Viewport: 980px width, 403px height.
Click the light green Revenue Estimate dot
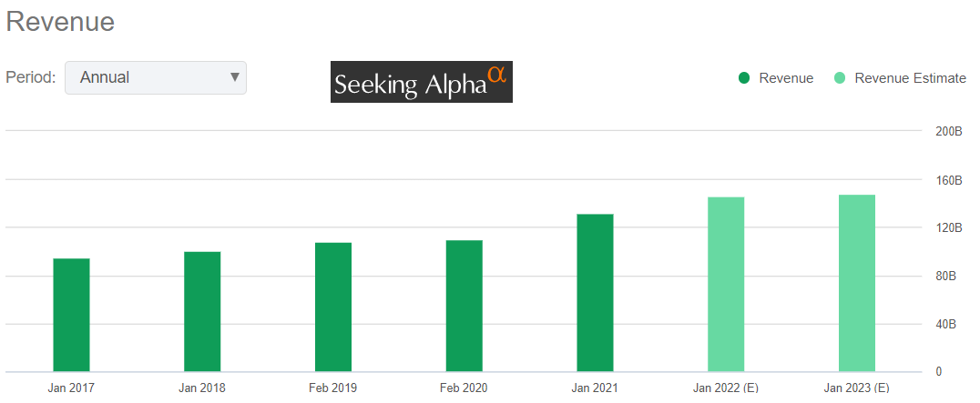click(840, 78)
